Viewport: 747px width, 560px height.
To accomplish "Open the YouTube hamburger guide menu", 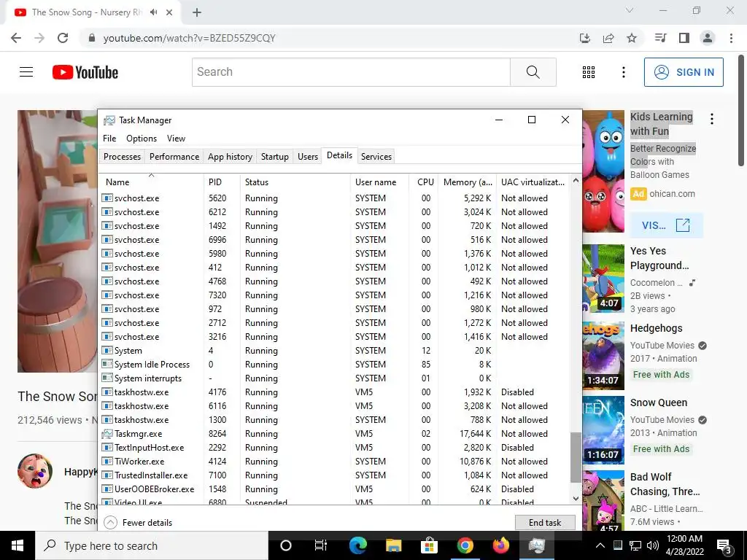I will (26, 72).
